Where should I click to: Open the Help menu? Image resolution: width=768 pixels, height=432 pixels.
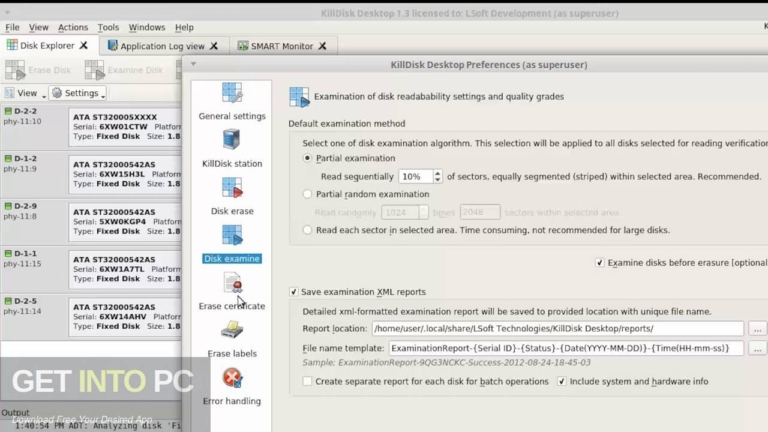pyautogui.click(x=184, y=27)
